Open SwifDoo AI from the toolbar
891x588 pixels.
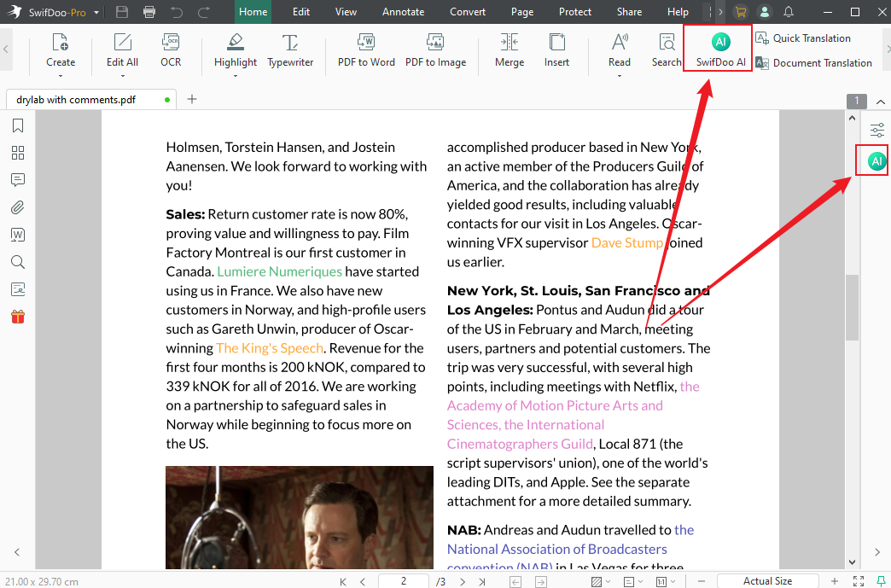coord(717,49)
